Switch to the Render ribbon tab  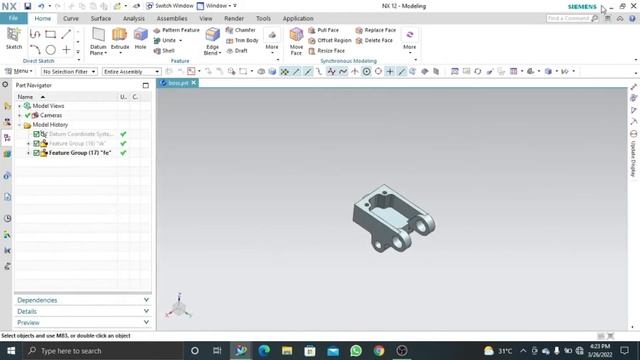tap(234, 18)
